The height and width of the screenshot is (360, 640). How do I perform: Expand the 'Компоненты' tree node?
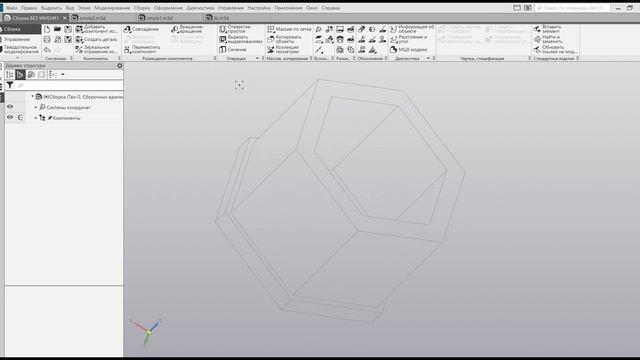click(36, 118)
